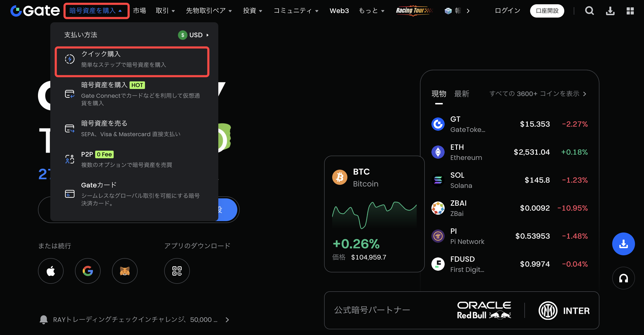Click the search magnifier icon
The height and width of the screenshot is (335, 644).
(589, 11)
